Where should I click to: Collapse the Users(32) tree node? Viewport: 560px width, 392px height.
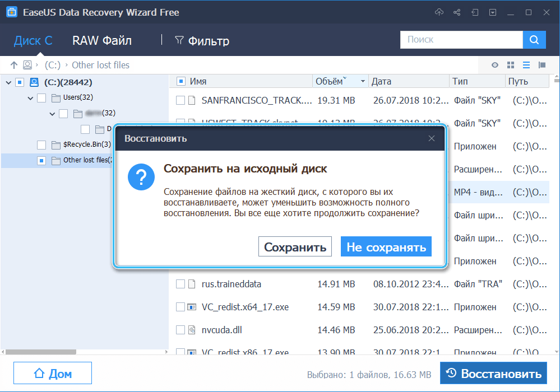(x=30, y=97)
